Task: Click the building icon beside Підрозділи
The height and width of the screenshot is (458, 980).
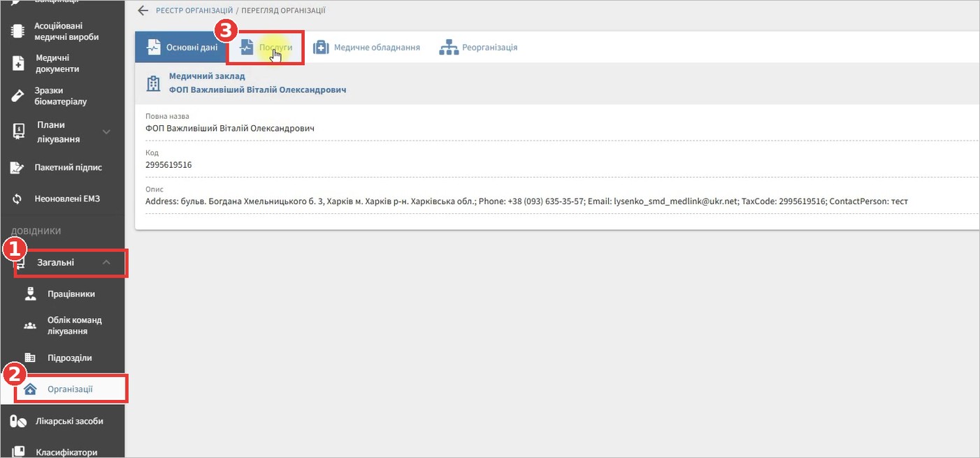Action: (x=30, y=357)
